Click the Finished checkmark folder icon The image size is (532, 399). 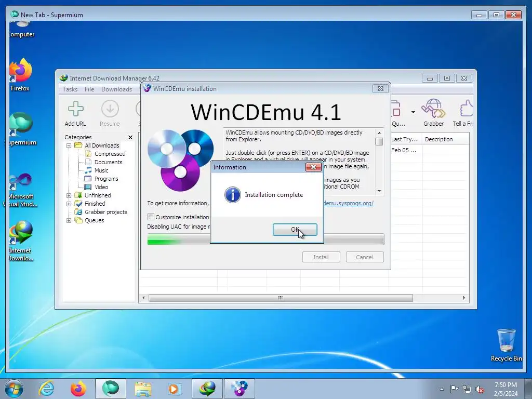coord(78,204)
